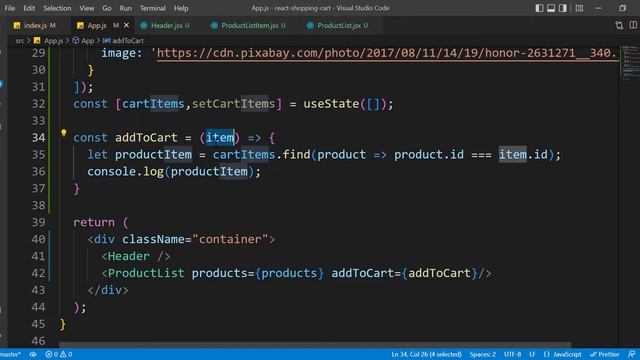This screenshot has height=360, width=640.
Task: Switch to the index.js tab
Action: click(x=36, y=25)
